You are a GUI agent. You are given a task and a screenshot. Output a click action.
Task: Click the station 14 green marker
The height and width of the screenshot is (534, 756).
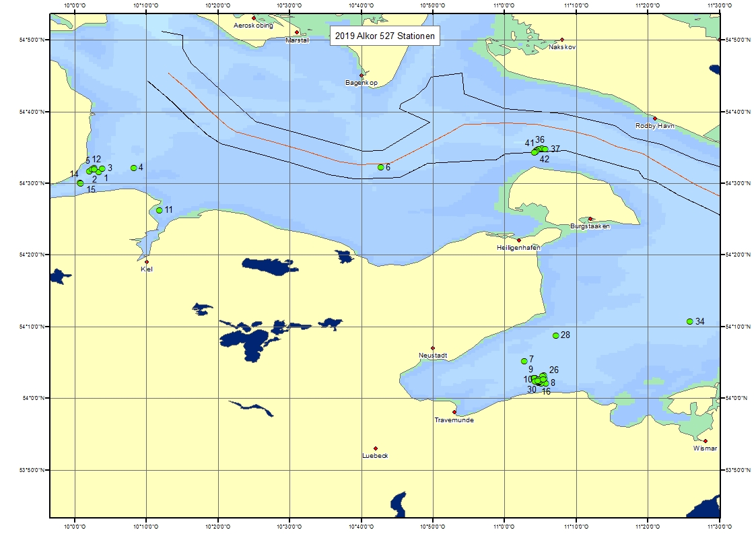pos(80,183)
